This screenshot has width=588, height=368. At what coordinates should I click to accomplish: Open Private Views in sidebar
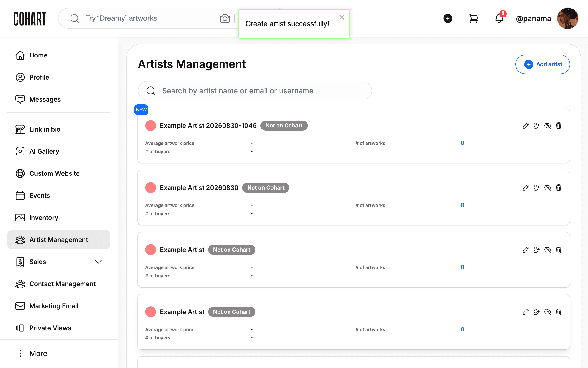(x=59, y=328)
